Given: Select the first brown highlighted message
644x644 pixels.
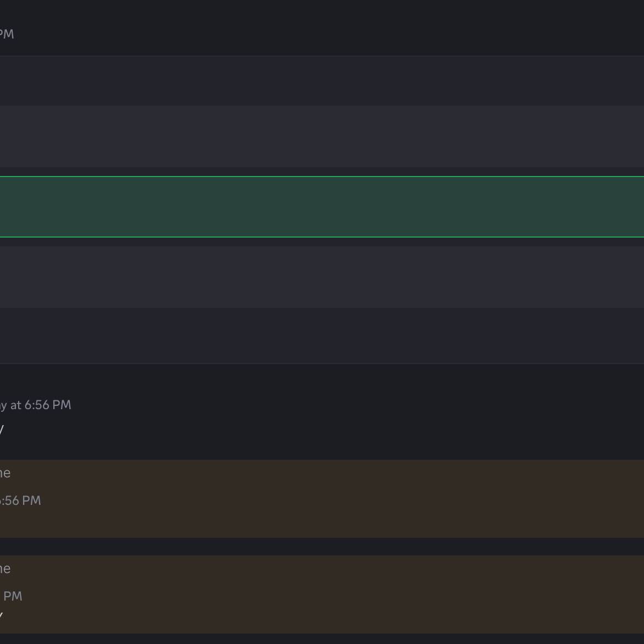Looking at the screenshot, I should pos(322,499).
